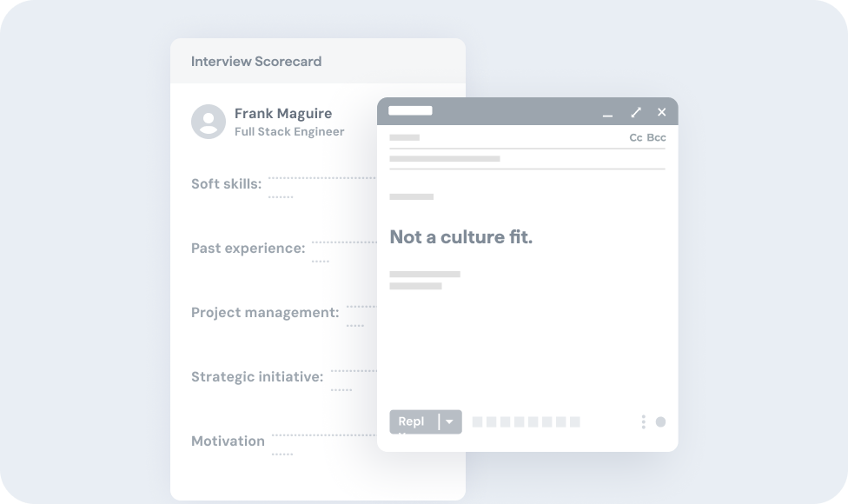This screenshot has height=504, width=848.
Task: Click Frank Maguire's profile avatar icon
Action: click(209, 122)
